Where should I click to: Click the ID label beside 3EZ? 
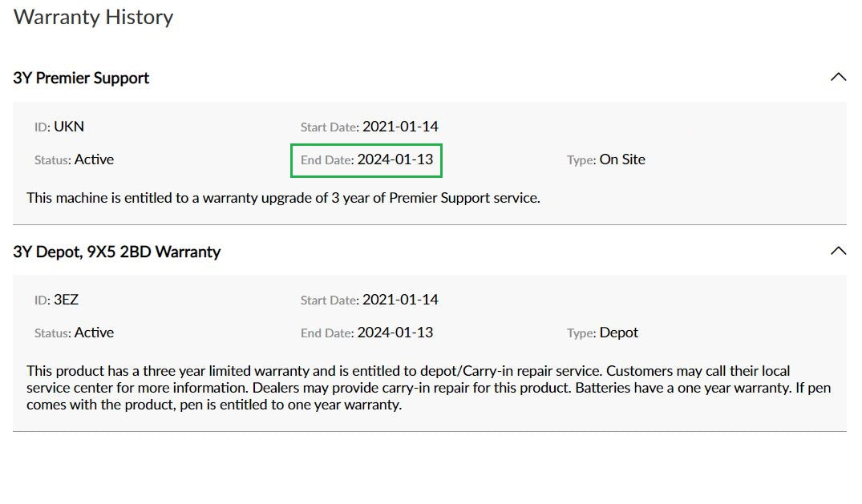point(42,300)
